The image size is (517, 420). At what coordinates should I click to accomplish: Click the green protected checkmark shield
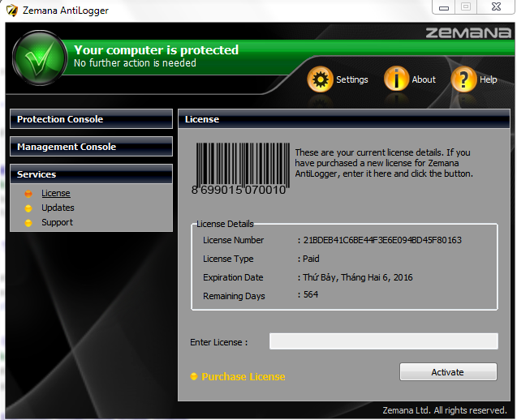(x=40, y=58)
